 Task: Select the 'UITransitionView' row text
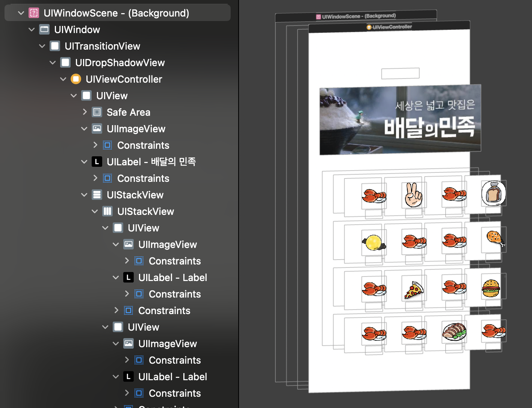pyautogui.click(x=102, y=46)
